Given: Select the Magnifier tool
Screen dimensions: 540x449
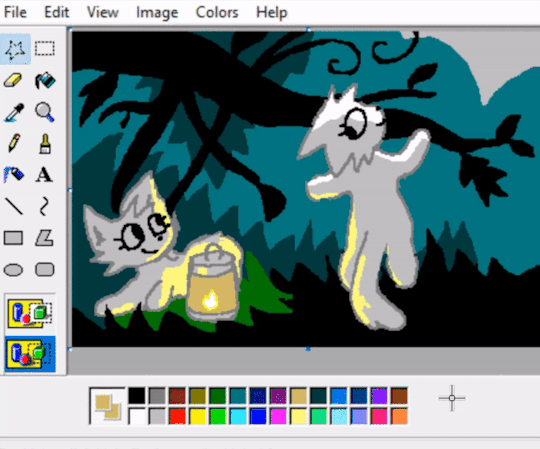Looking at the screenshot, I should tap(45, 112).
